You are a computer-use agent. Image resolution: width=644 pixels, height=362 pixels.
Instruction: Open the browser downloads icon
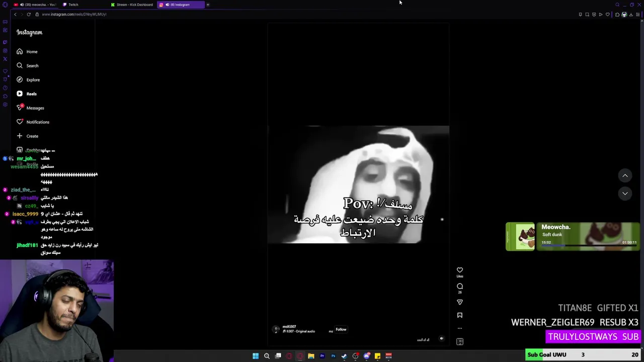(631, 14)
